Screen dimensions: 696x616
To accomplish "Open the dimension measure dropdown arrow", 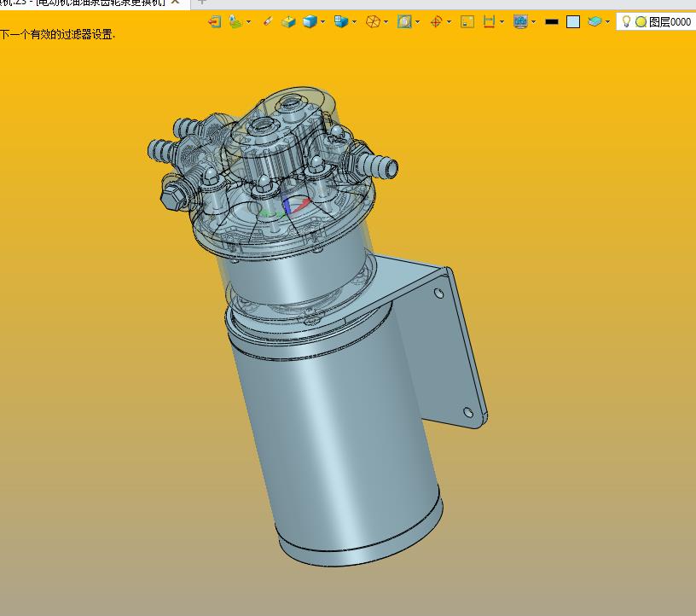I will pyautogui.click(x=502, y=21).
